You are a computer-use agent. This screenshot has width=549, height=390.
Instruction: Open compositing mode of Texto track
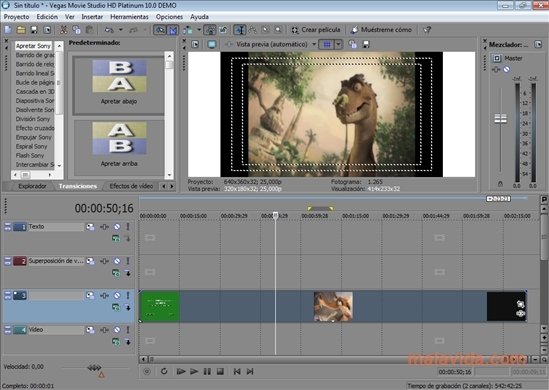pyautogui.click(x=116, y=238)
